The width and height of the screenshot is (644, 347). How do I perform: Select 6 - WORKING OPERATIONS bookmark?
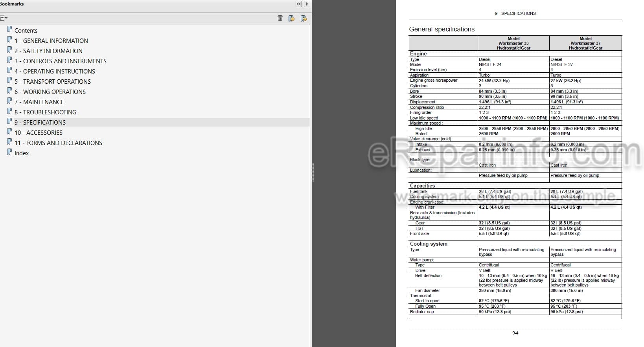50,92
